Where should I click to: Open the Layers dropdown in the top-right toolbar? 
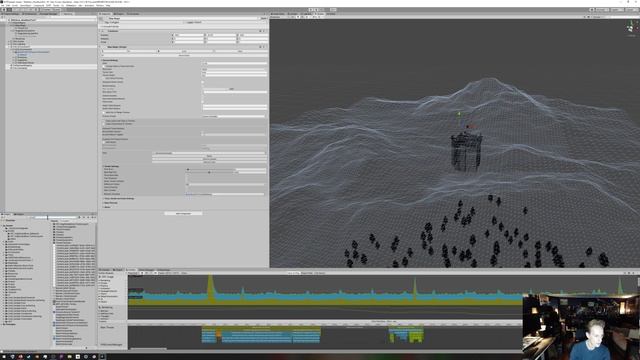(x=617, y=9)
